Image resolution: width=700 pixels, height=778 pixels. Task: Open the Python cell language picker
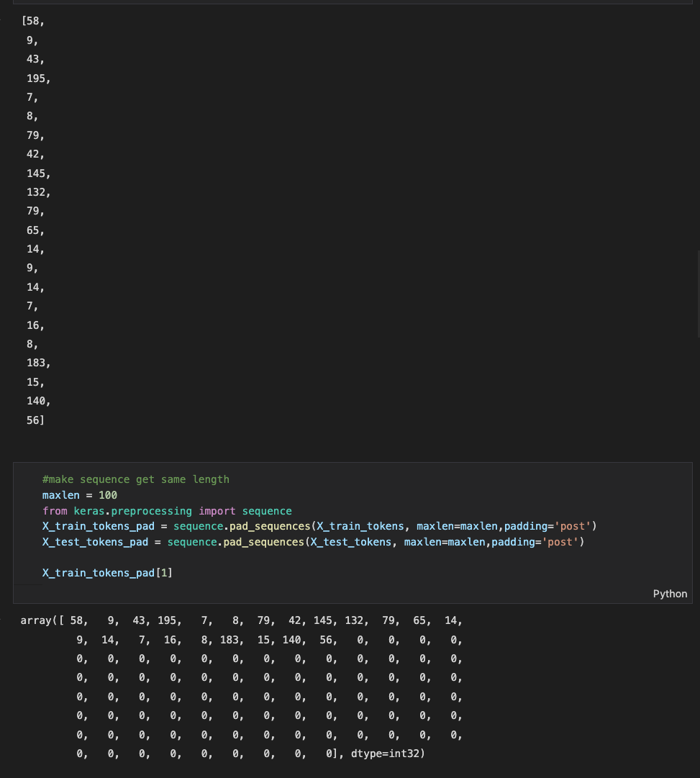pyautogui.click(x=670, y=594)
